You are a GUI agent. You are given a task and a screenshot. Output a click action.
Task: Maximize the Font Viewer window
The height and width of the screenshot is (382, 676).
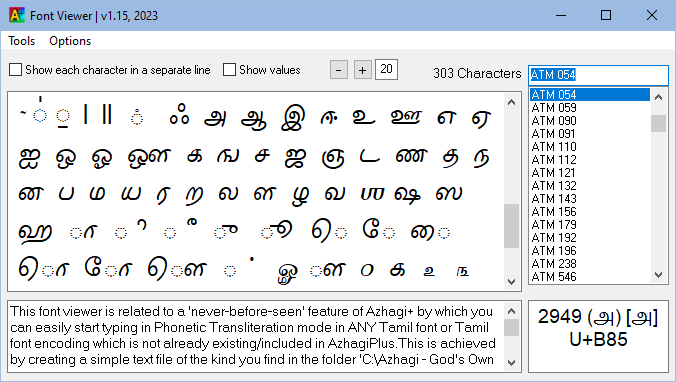click(606, 16)
